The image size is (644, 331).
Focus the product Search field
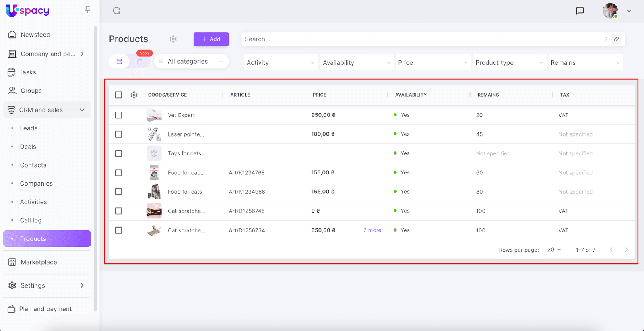pyautogui.click(x=423, y=39)
